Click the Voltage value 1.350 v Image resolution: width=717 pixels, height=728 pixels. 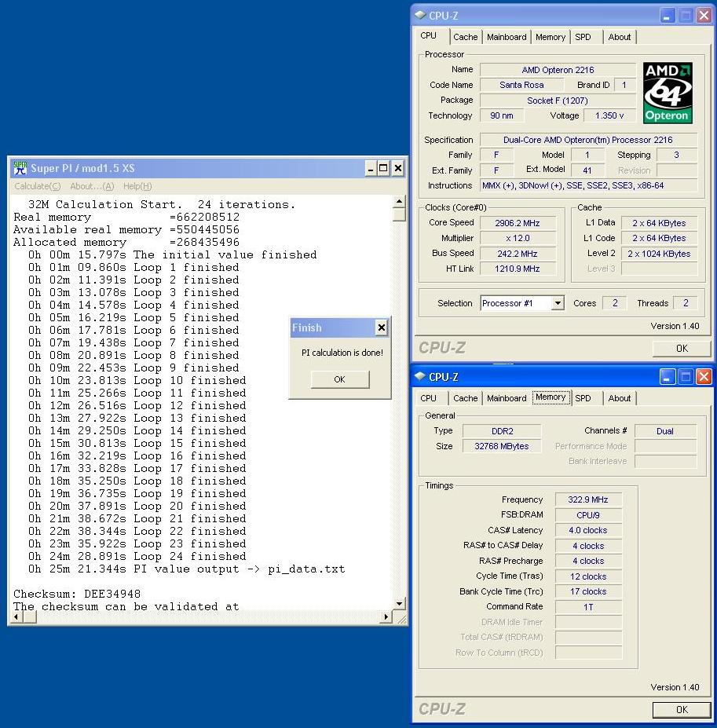coord(609,115)
